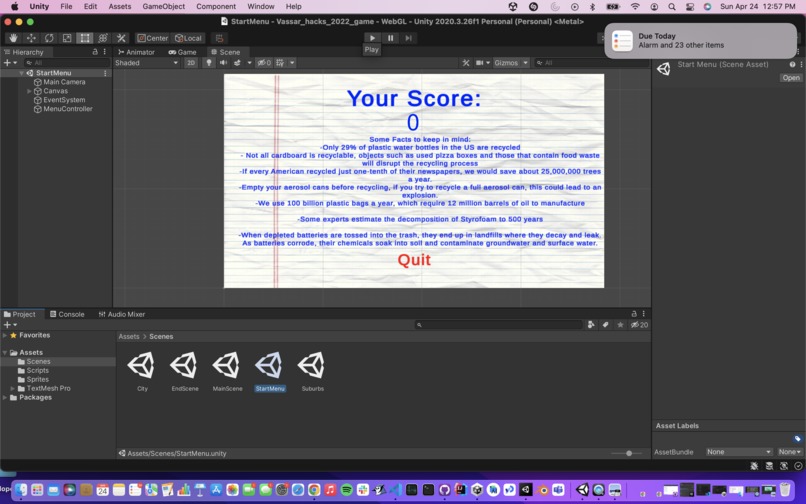Click Open button in Inspector
Screen dimensions: 806x504
point(791,78)
